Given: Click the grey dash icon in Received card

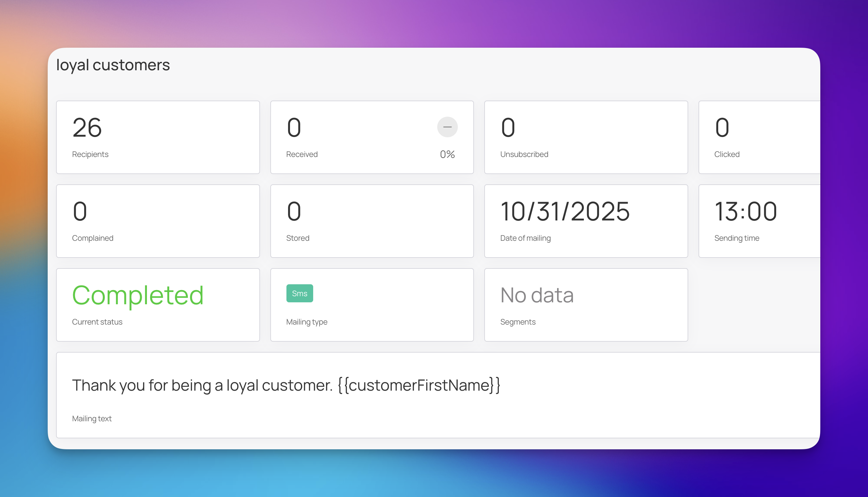Looking at the screenshot, I should (447, 127).
